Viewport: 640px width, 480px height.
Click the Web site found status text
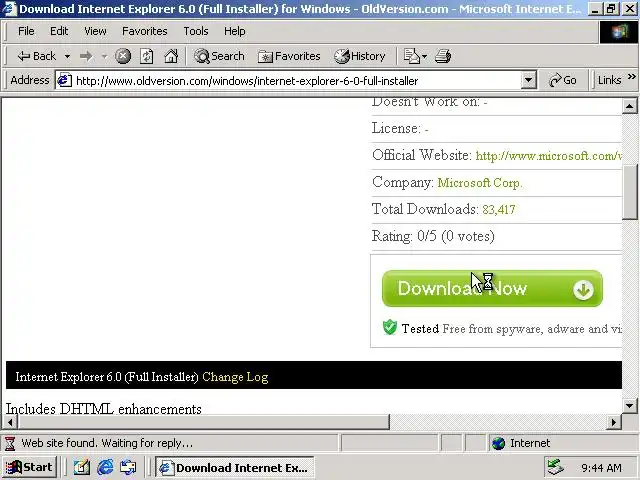[107, 443]
